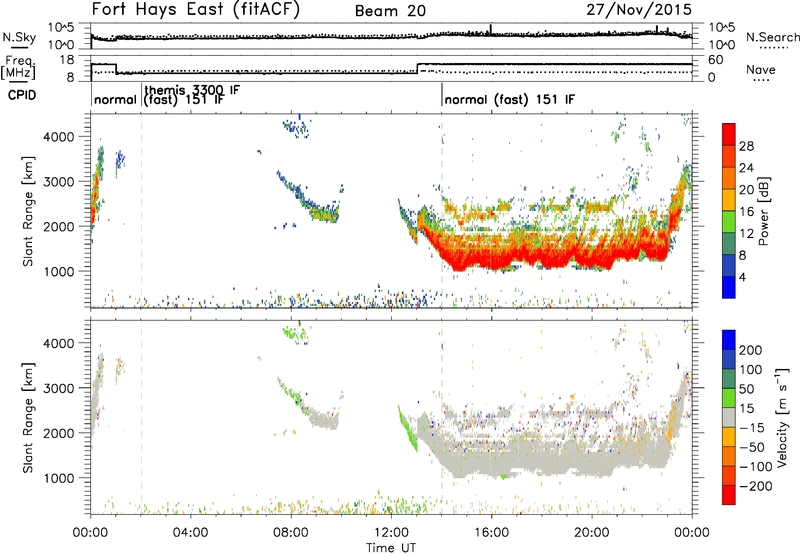Click the green 15–50 m/s velocity segment

click(x=729, y=398)
